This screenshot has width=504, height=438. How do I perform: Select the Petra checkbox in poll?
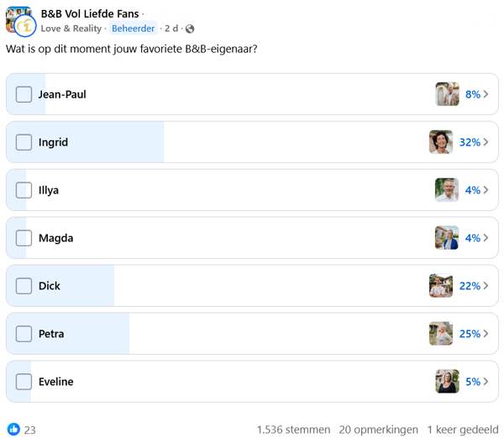click(x=24, y=334)
